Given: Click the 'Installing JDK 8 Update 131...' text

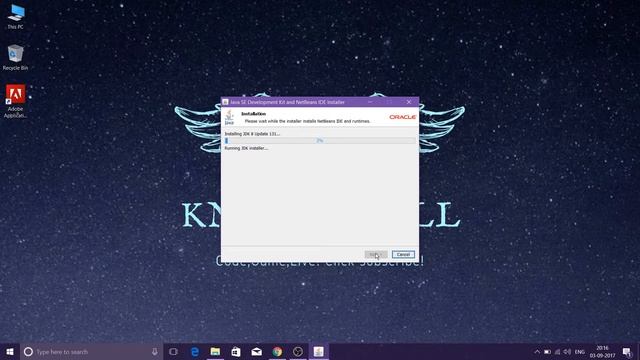Looking at the screenshot, I should pos(252,133).
